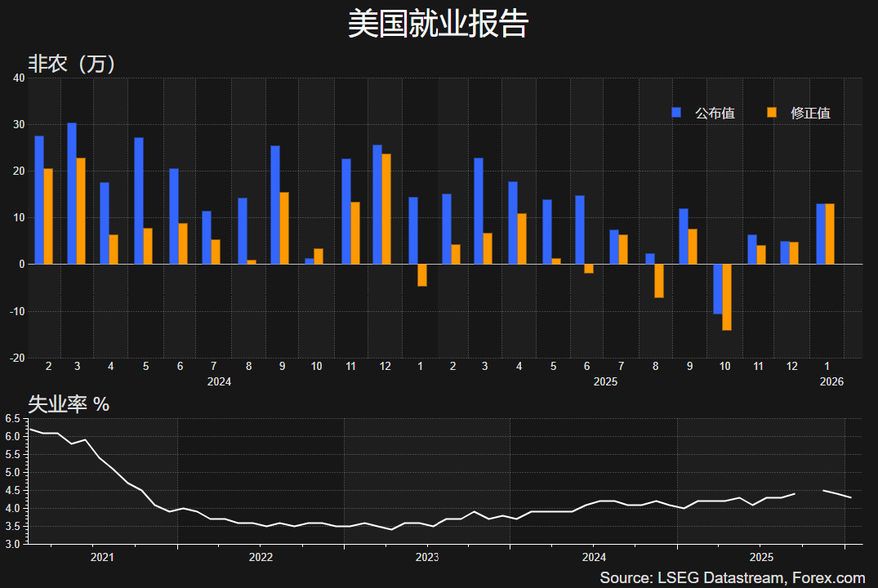Open the Source: LSEG Datastream, Forex.com credit
Image resolution: width=878 pixels, height=588 pixels.
pyautogui.click(x=732, y=577)
